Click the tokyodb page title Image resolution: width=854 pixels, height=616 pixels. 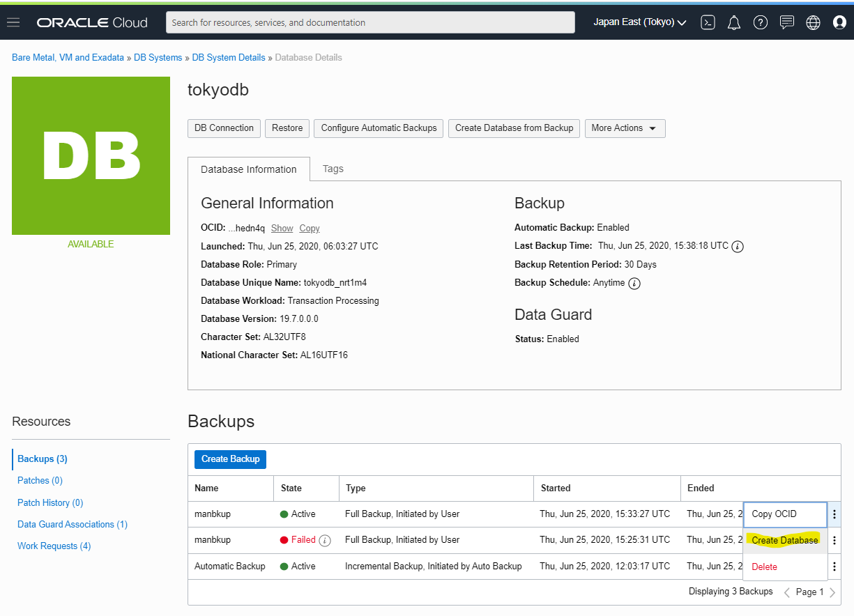[218, 90]
